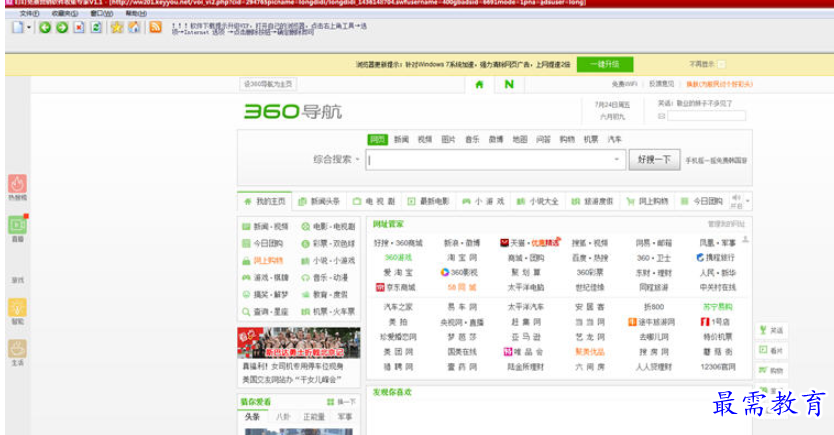Image resolution: width=834 pixels, height=435 pixels.
Task: Click the 好搜一下 search button
Action: coord(654,160)
